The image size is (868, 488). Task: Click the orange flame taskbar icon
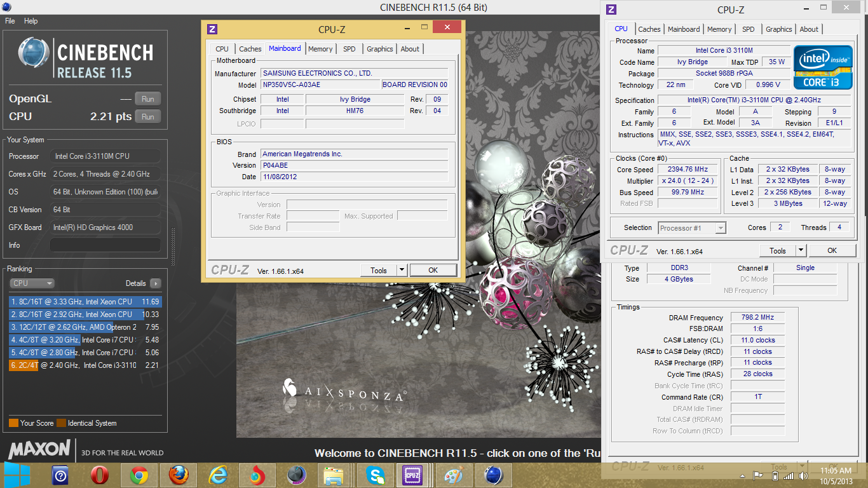click(257, 475)
